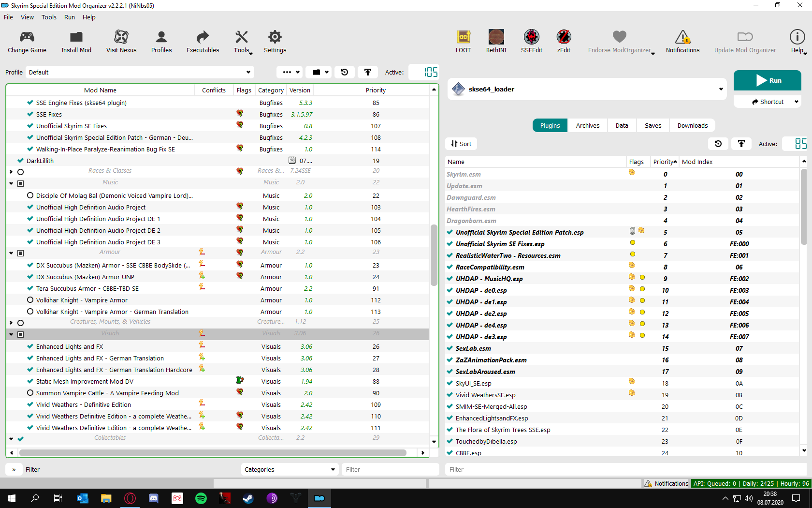
Task: Launch SSEEdit from the toolbar
Action: point(532,42)
